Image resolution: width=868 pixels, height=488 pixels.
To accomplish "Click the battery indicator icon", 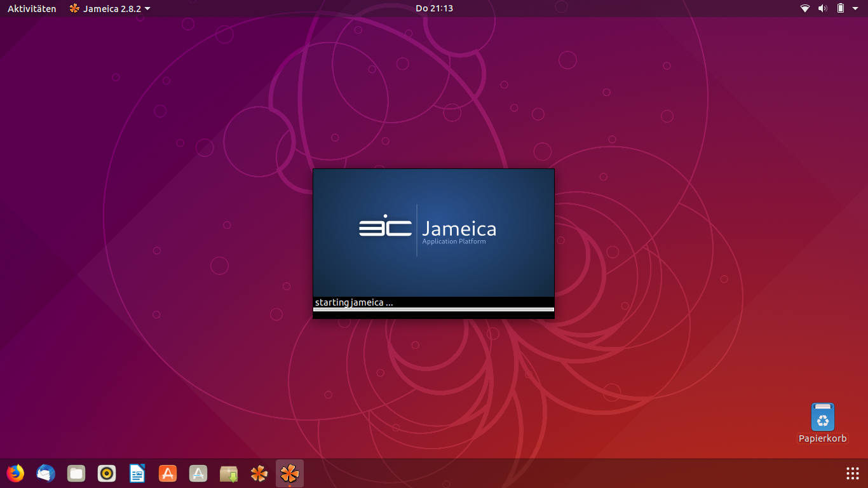I will point(841,8).
